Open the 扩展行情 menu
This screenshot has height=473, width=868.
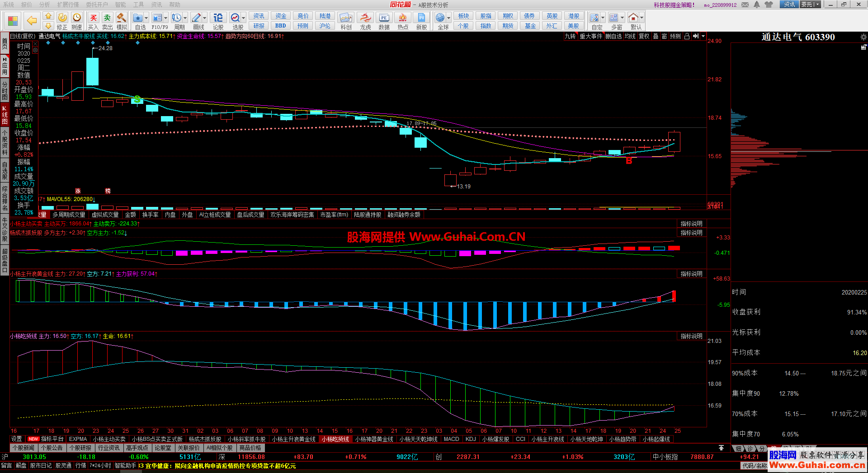68,5
